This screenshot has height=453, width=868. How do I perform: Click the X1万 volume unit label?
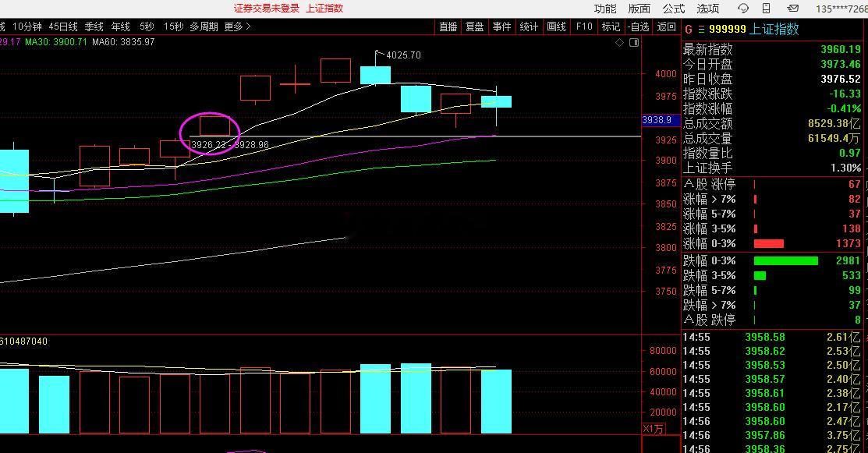pyautogui.click(x=654, y=428)
